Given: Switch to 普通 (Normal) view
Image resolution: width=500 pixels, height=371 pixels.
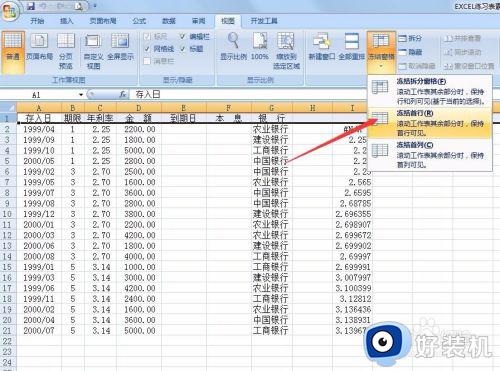Looking at the screenshot, I should [13, 52].
